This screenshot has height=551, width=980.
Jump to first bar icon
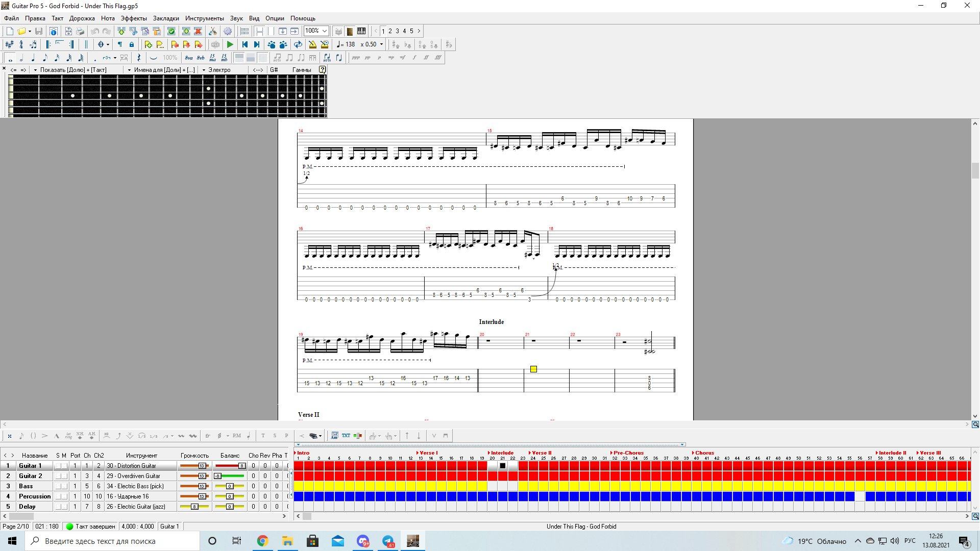[244, 44]
